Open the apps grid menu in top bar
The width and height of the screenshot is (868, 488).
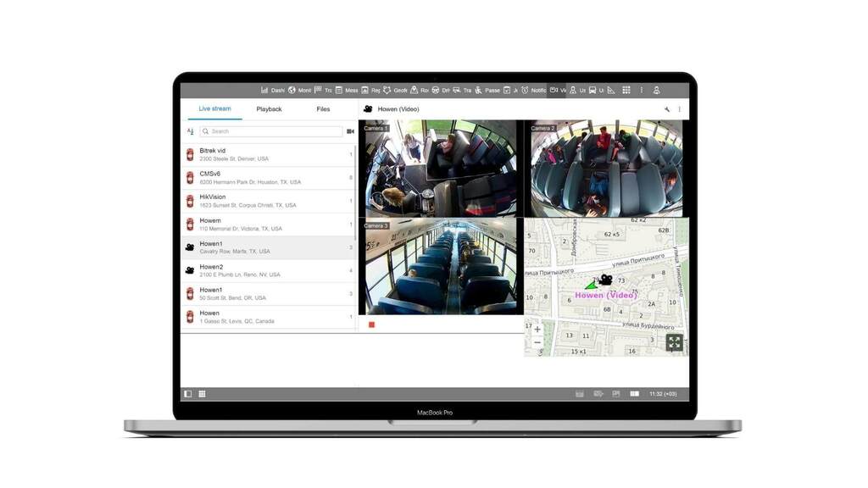[x=626, y=90]
